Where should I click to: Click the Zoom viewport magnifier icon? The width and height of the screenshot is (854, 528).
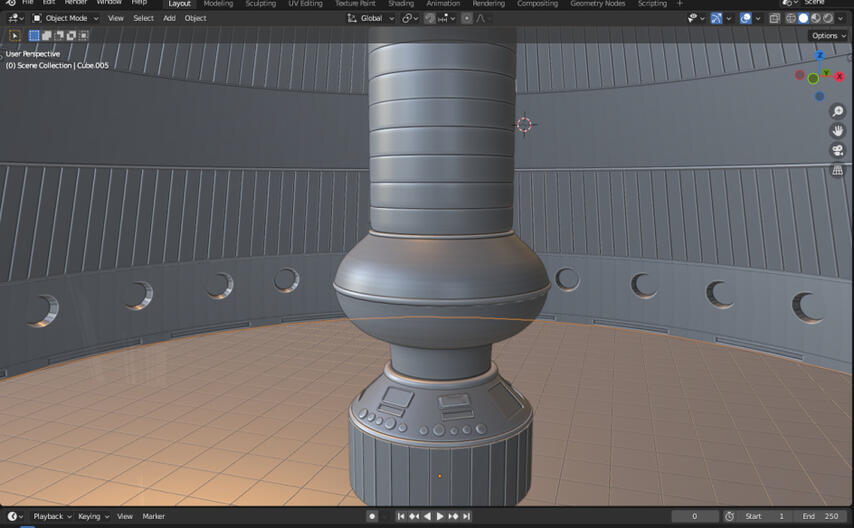[838, 112]
